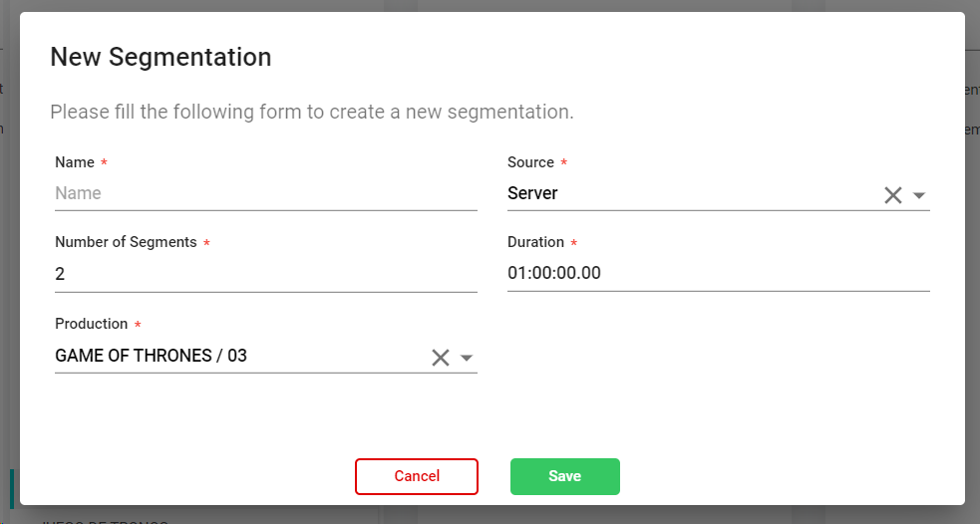Click the Name field label
The image size is (980, 524).
click(x=75, y=162)
